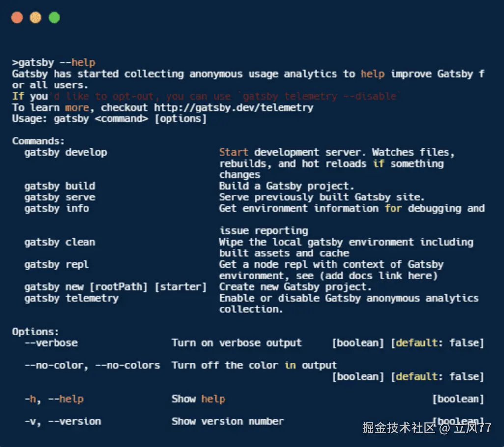The width and height of the screenshot is (504, 447).
Task: Select the "gatsby clean" command name
Action: point(59,242)
